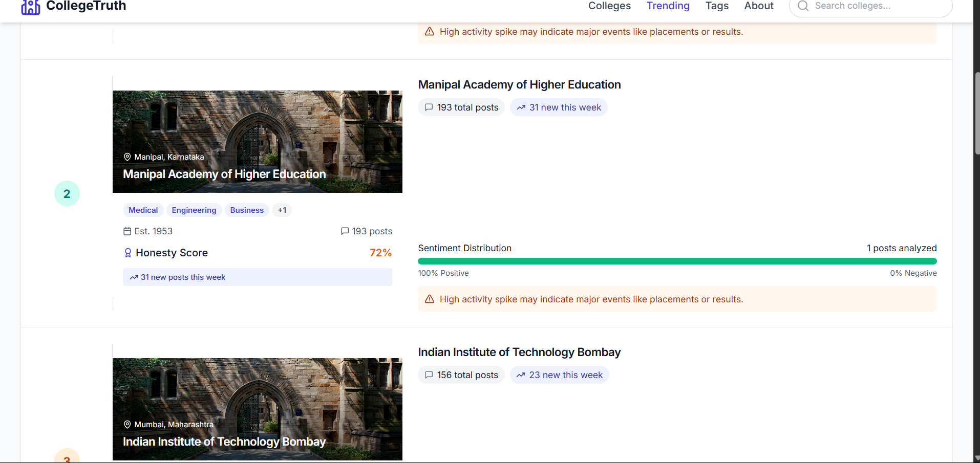Click the rank 2 circle badge
The height and width of the screenshot is (463, 980).
[x=67, y=193]
